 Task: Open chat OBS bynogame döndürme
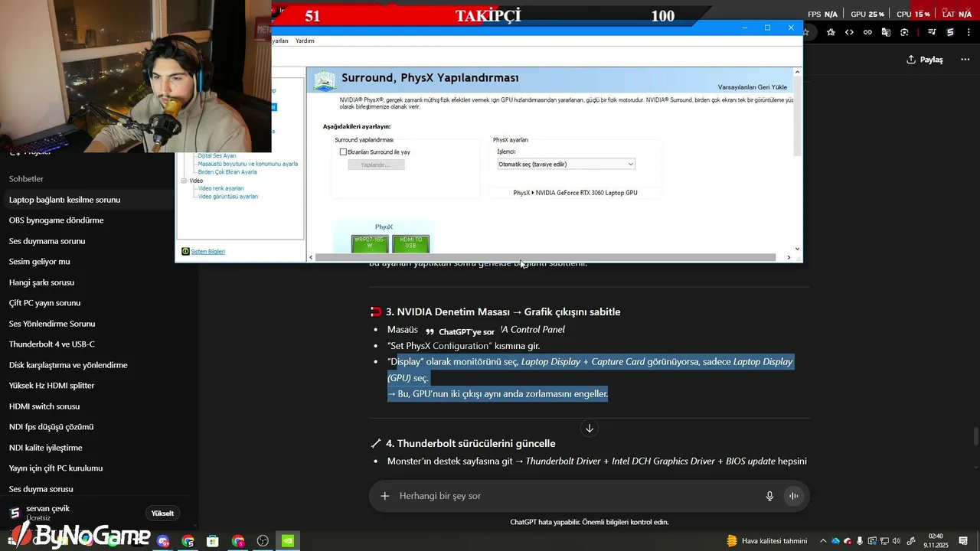click(56, 220)
